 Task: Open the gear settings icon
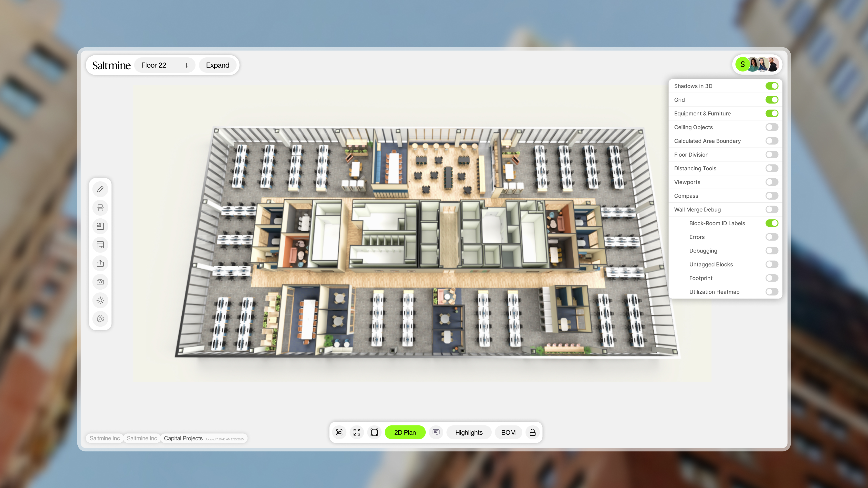(100, 319)
